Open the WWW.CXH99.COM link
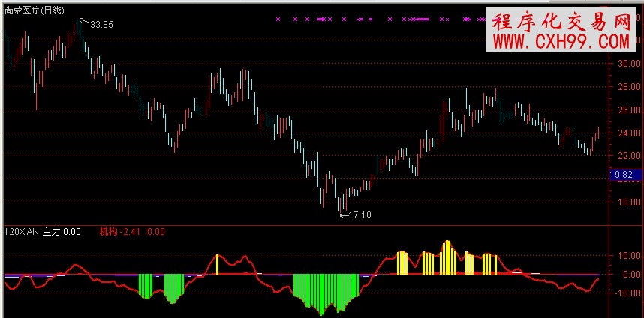The height and width of the screenshot is (318, 644). coord(561,43)
